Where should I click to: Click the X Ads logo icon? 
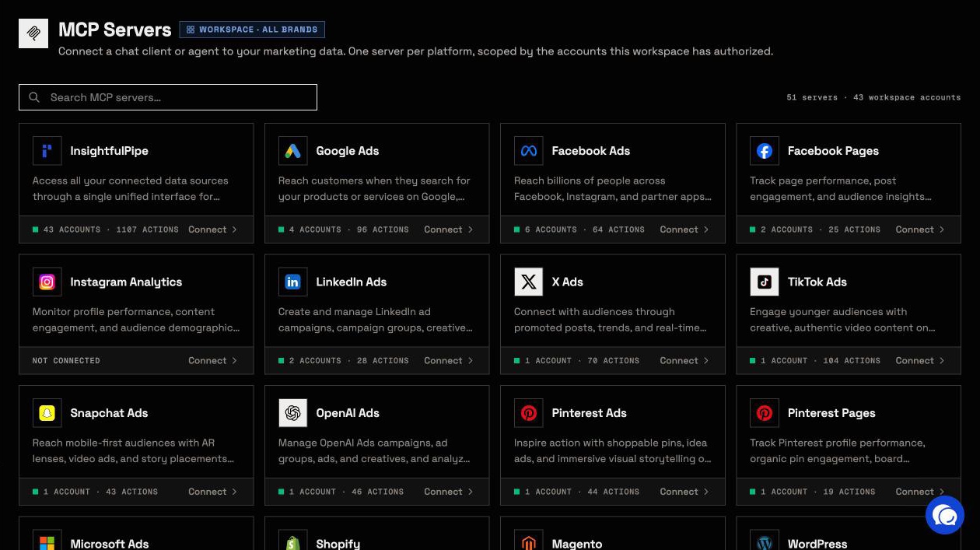pyautogui.click(x=528, y=282)
